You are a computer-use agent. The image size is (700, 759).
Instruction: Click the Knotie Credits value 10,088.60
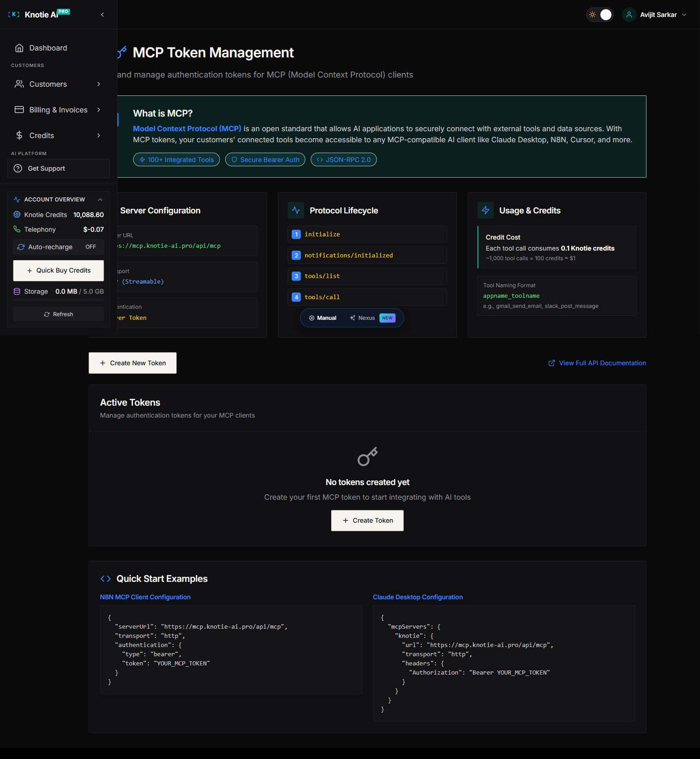[x=89, y=215]
